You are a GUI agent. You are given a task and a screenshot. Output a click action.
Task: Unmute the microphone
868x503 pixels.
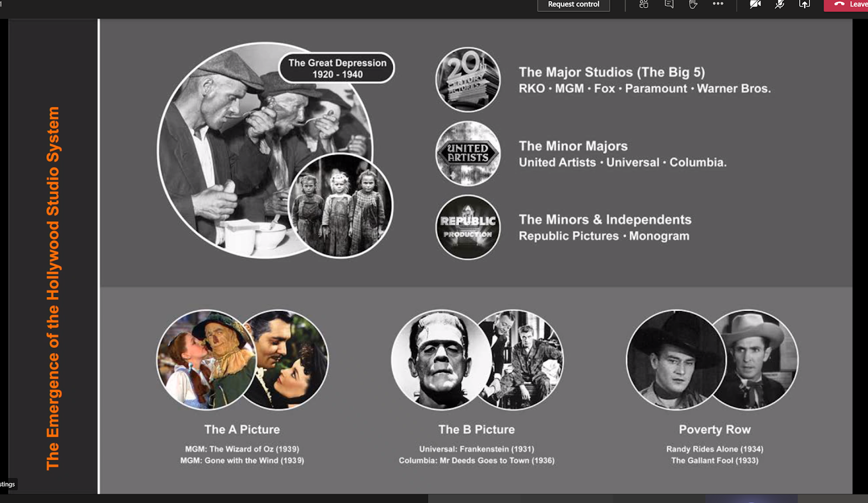pos(780,4)
